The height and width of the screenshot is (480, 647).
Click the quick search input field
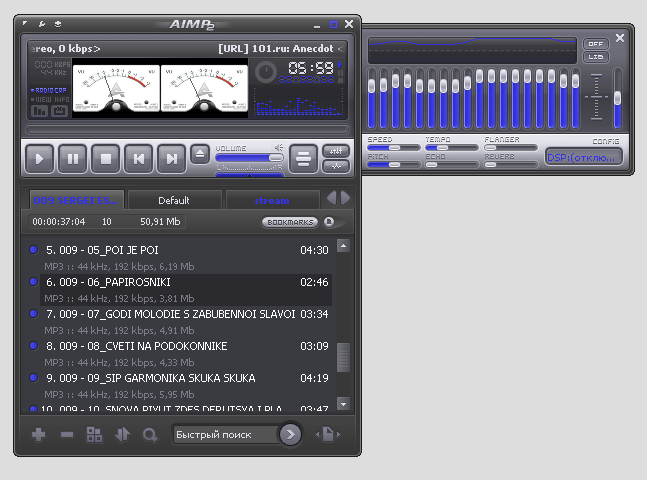tap(224, 434)
